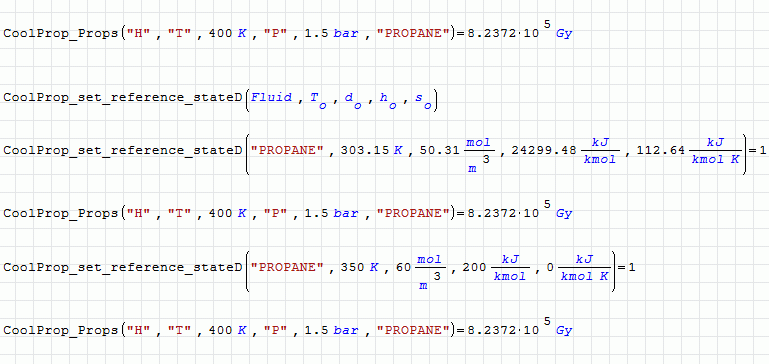Click CoolProp_set_reference_stateD name in the 303.15 K row
This screenshot has height=364, width=769.
point(123,150)
